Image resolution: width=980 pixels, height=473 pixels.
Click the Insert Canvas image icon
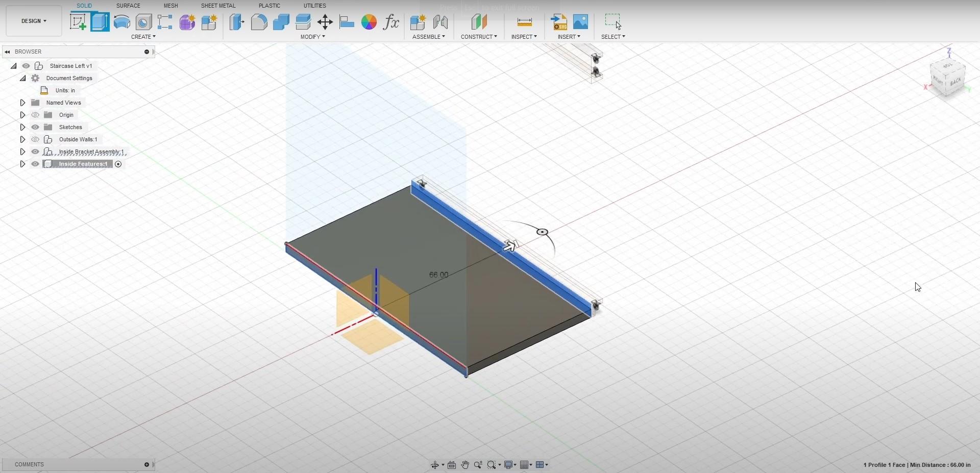581,22
